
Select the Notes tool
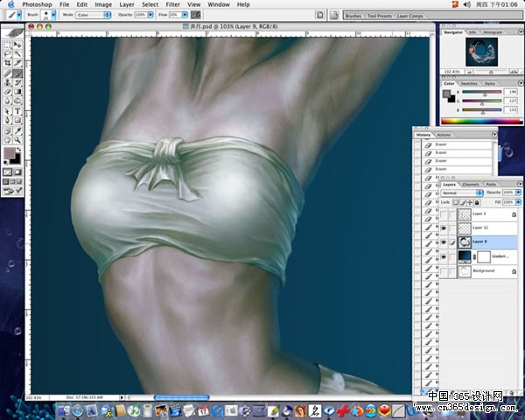[7, 130]
